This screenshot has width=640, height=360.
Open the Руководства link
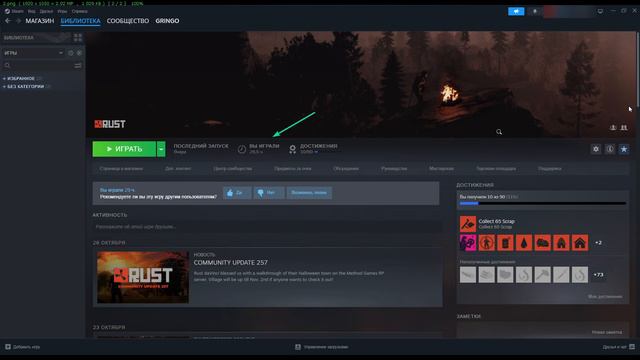pyautogui.click(x=394, y=169)
